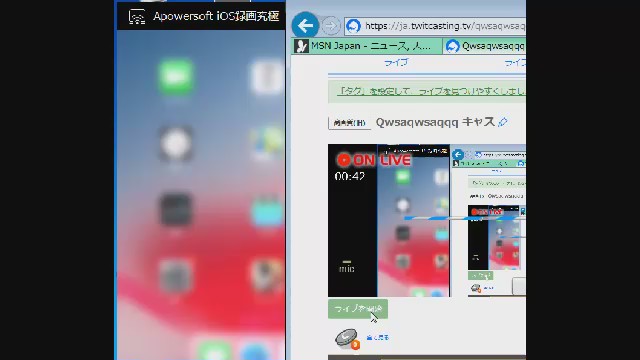
Task: Click the green live broadcast button under the video
Action: (358, 309)
